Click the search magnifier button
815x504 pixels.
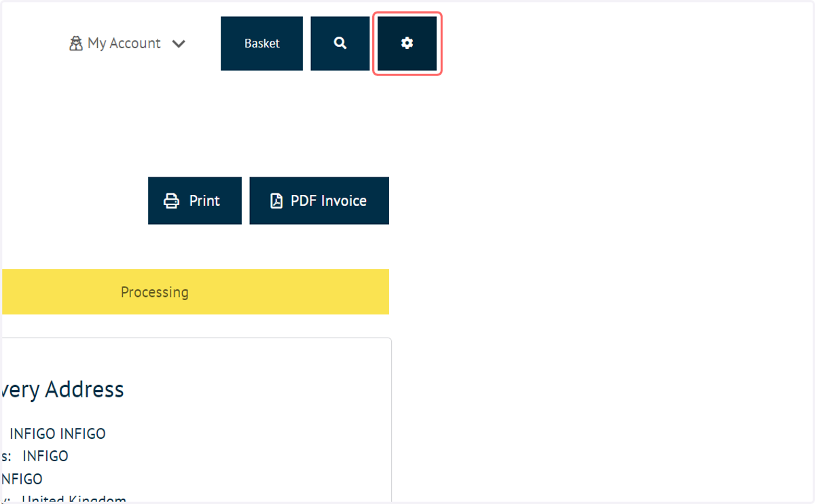click(x=340, y=43)
